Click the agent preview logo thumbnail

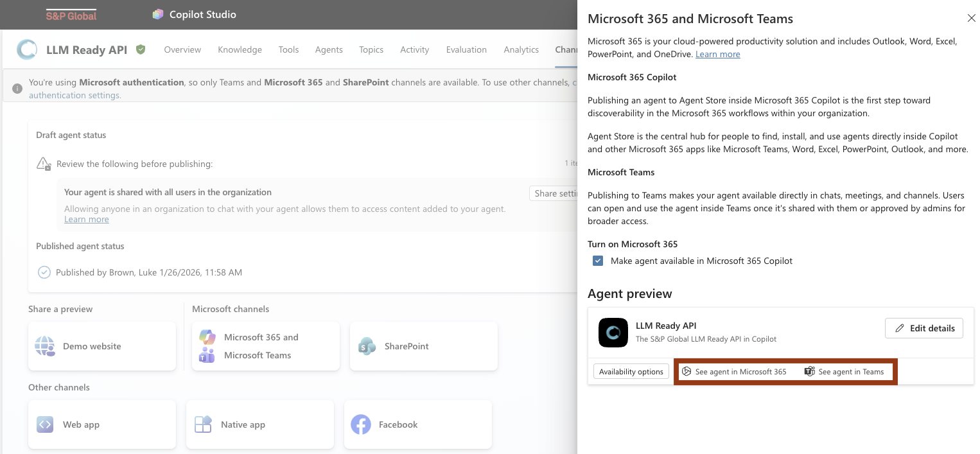[613, 333]
